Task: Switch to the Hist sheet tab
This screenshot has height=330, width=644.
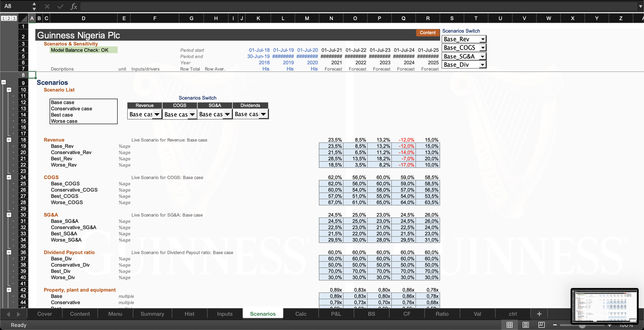Action: pyautogui.click(x=189, y=314)
